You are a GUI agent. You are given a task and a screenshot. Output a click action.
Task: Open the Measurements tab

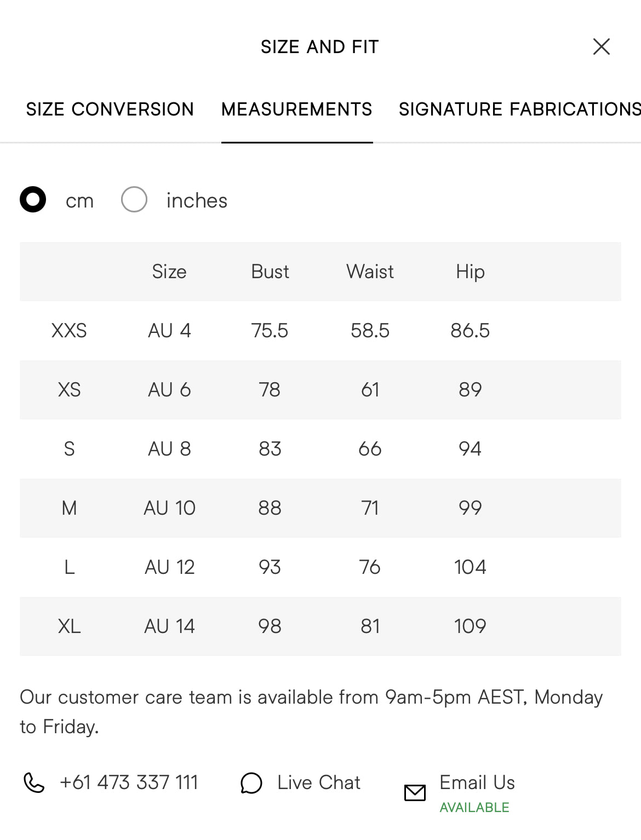point(296,109)
